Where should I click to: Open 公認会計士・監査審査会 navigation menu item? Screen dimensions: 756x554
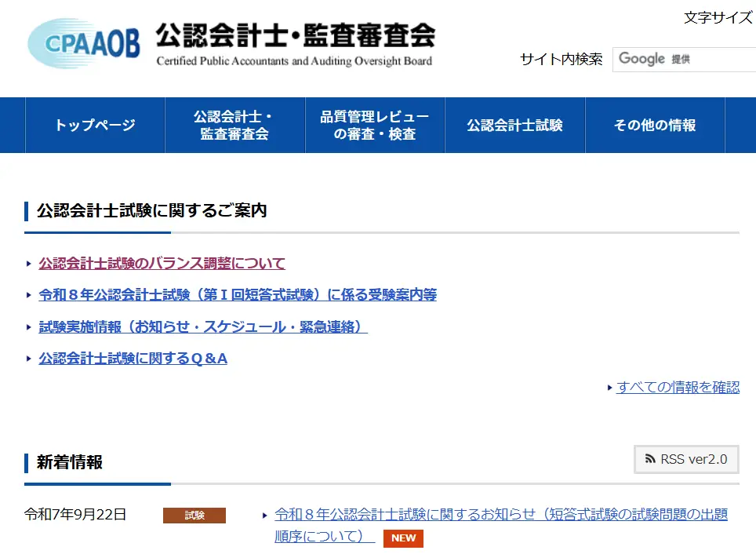234,126
